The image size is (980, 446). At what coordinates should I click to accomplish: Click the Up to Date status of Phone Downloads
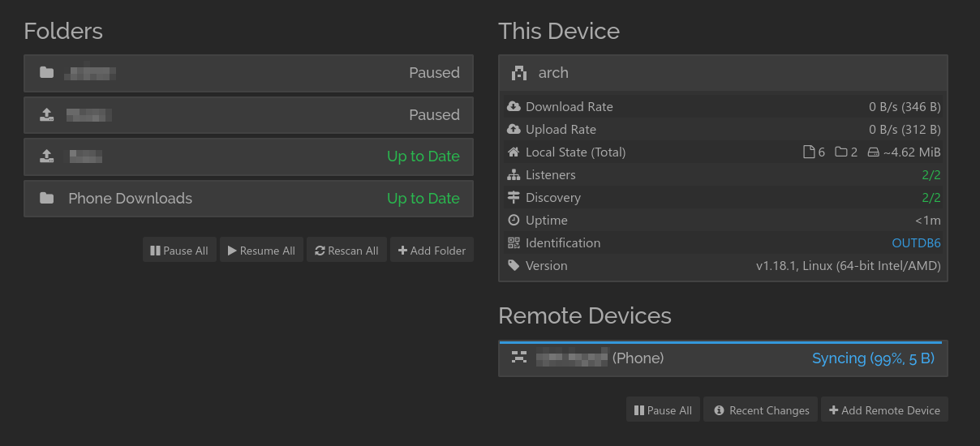(423, 199)
